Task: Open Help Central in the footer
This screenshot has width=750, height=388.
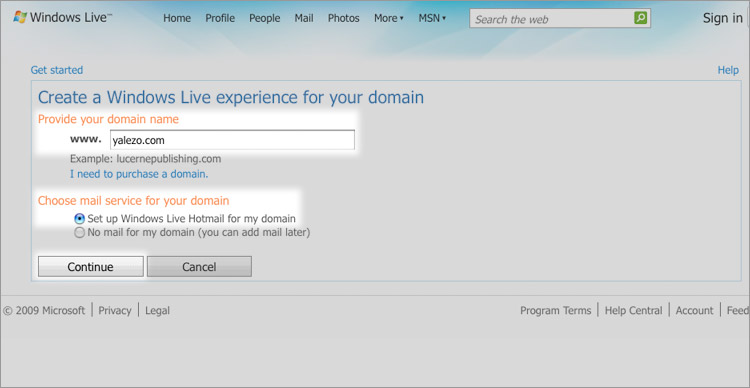Action: pyautogui.click(x=633, y=310)
